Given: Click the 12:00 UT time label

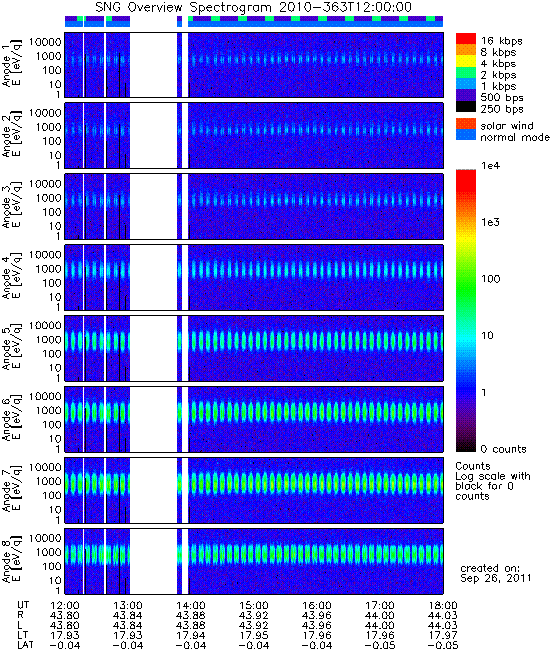Looking at the screenshot, I should point(64,605).
